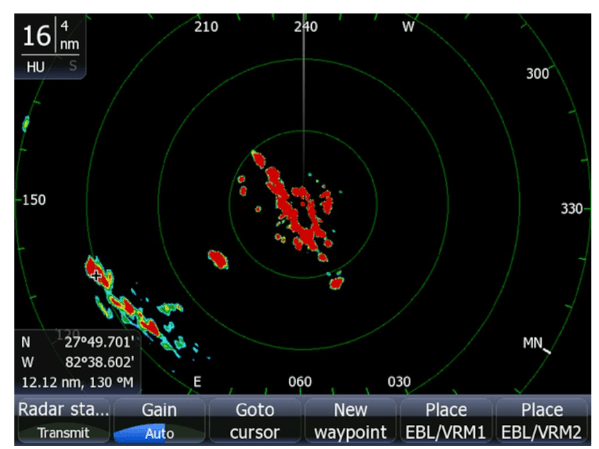Select the 12.12 nm, 130 °M readout

pyautogui.click(x=78, y=382)
